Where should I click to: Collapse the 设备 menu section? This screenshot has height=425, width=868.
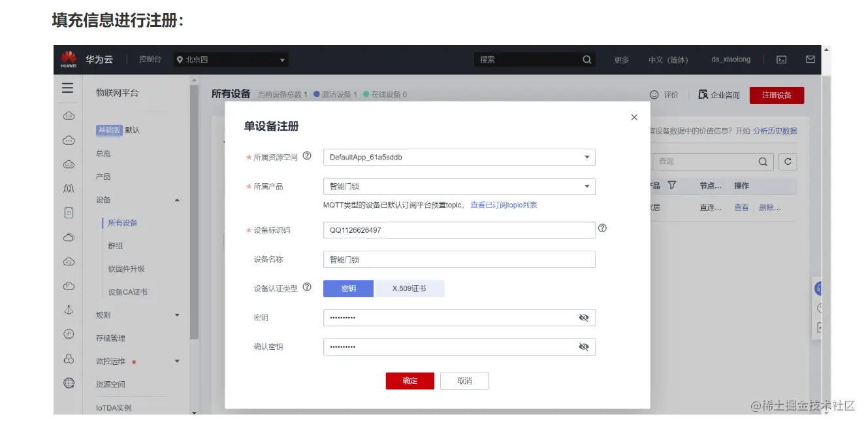coord(177,200)
